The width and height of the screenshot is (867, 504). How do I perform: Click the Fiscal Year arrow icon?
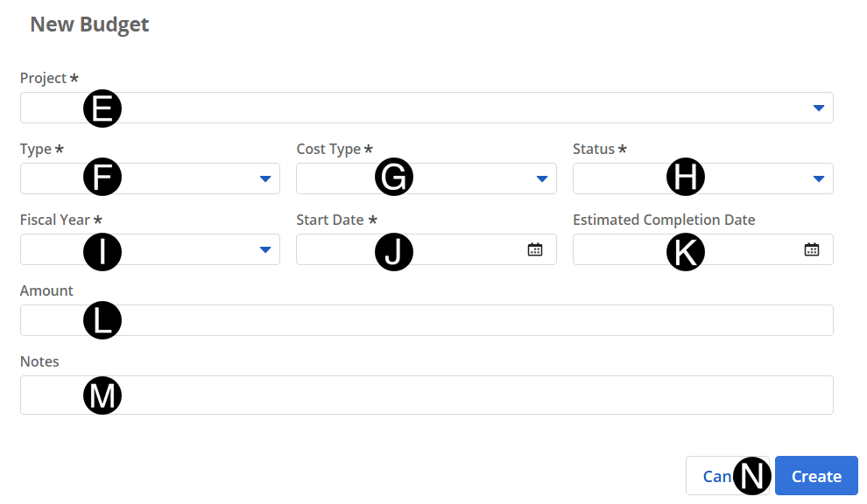coord(264,249)
